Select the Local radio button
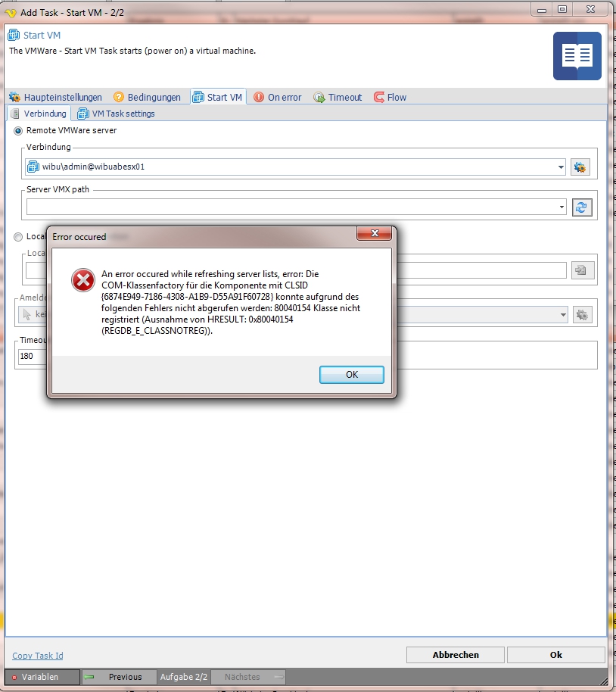The width and height of the screenshot is (616, 692). click(x=19, y=237)
